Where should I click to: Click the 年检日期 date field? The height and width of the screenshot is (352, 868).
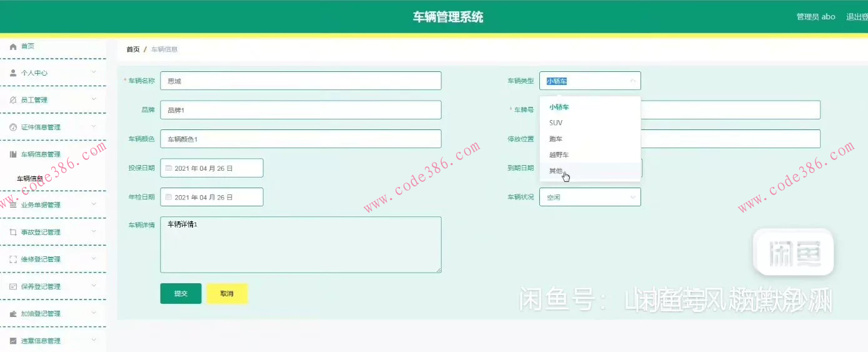212,197
